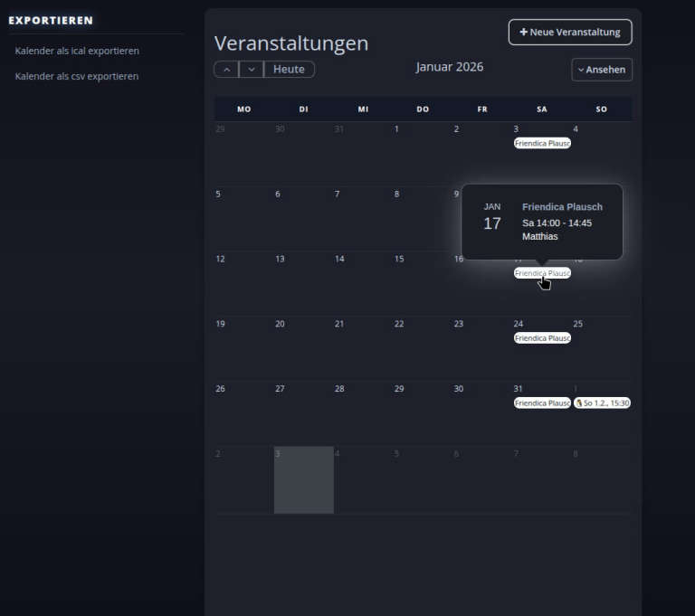Viewport: 695px width, 616px height.
Task: Click Kalender als csv exportieren
Action: [x=77, y=76]
